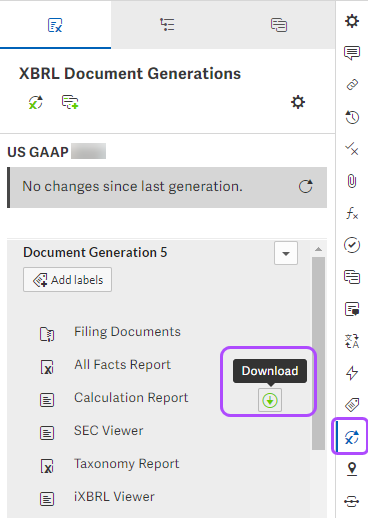
Task: Switch to the third comments-style tab
Action: pyautogui.click(x=279, y=25)
